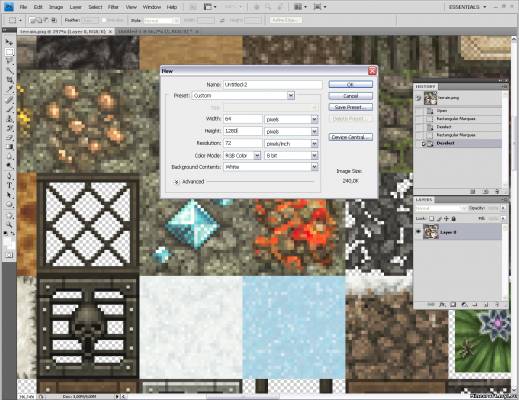Screen dimensions: 519x400
Task: Create a new layer in Layers panel
Action: [486, 304]
